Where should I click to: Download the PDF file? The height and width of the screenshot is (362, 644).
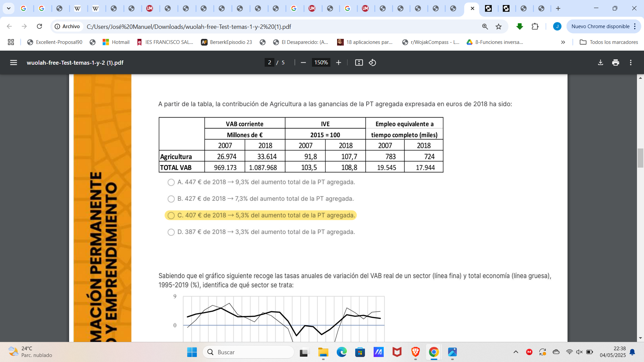(x=600, y=62)
